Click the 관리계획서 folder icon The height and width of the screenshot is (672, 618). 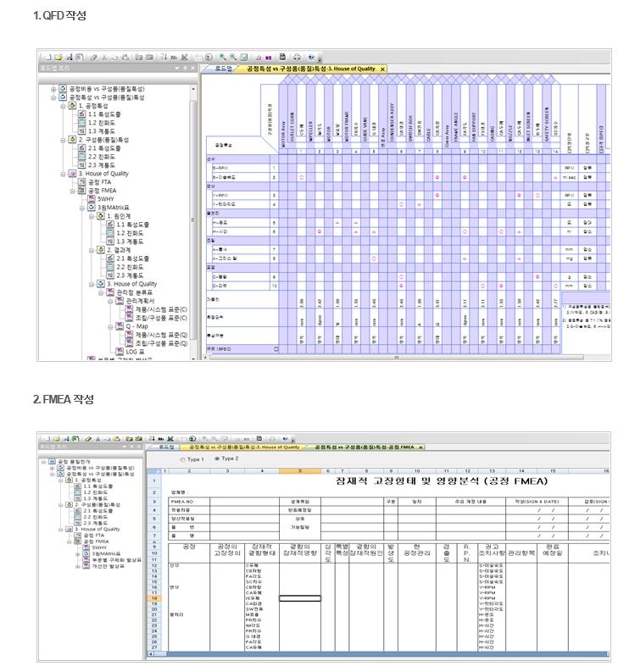(x=120, y=300)
